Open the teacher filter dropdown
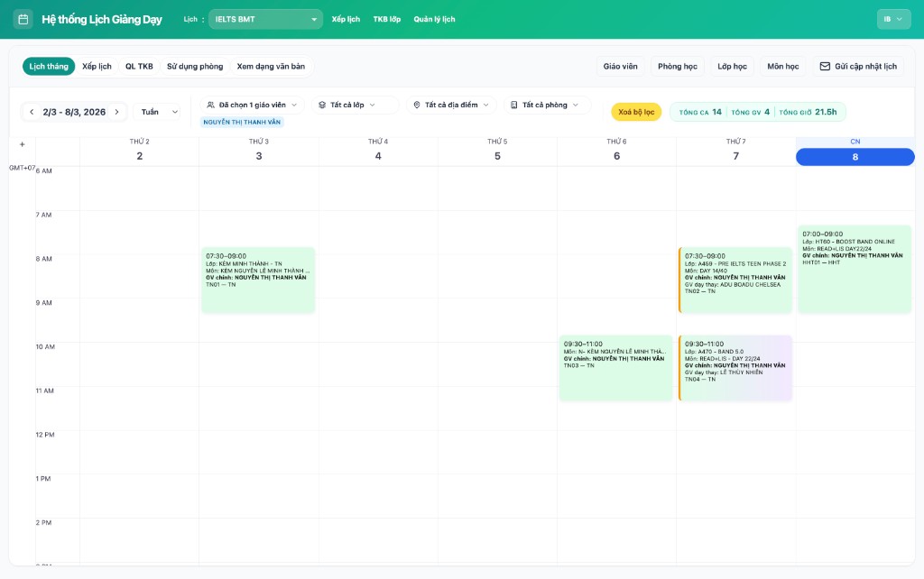The height and width of the screenshot is (579, 924). pyautogui.click(x=252, y=105)
